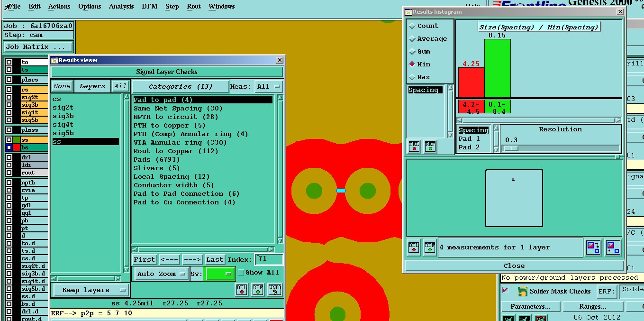Click Ranges... button

click(x=592, y=307)
